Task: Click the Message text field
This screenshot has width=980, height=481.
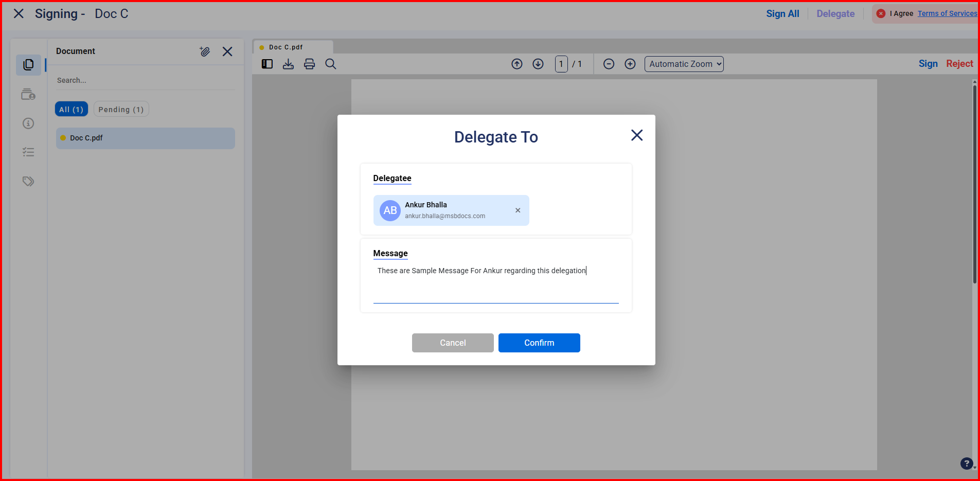Action: 495,283
